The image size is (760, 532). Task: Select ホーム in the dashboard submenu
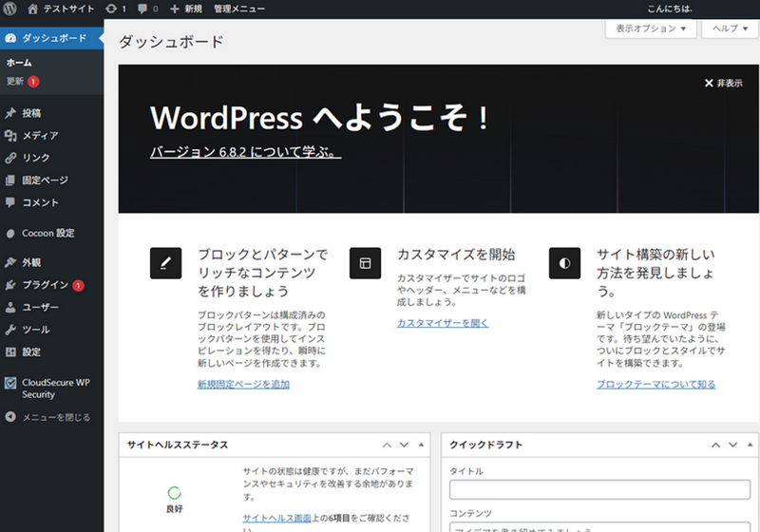[x=19, y=63]
